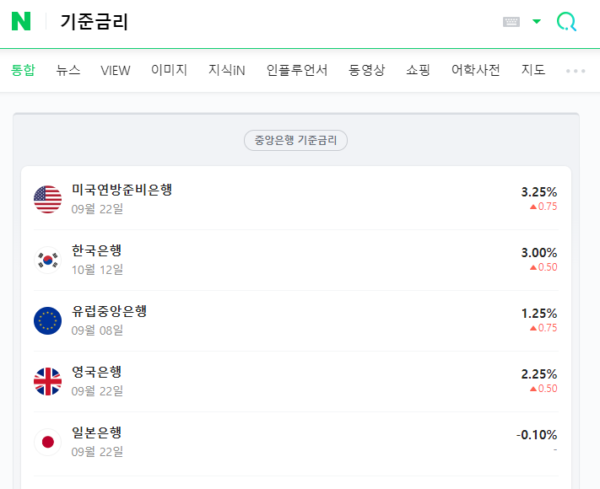Show more tabs with the ellipsis

tap(575, 71)
